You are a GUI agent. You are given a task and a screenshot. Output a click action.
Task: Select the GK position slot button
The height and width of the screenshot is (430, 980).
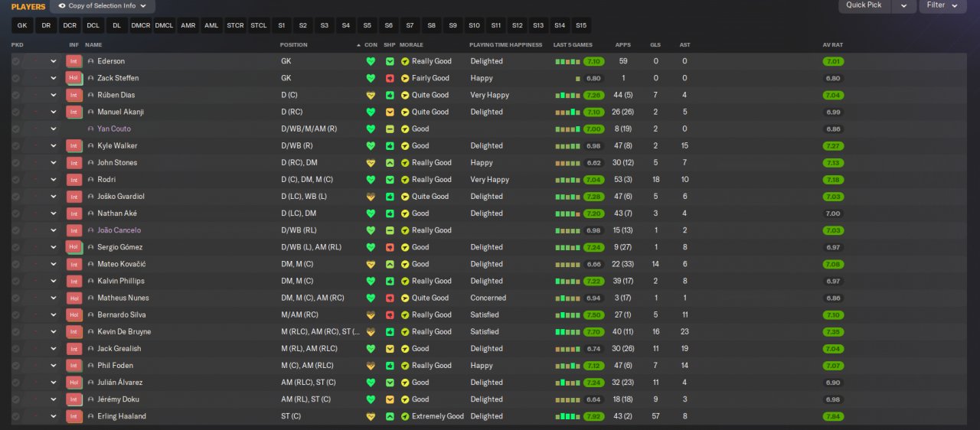pos(22,25)
